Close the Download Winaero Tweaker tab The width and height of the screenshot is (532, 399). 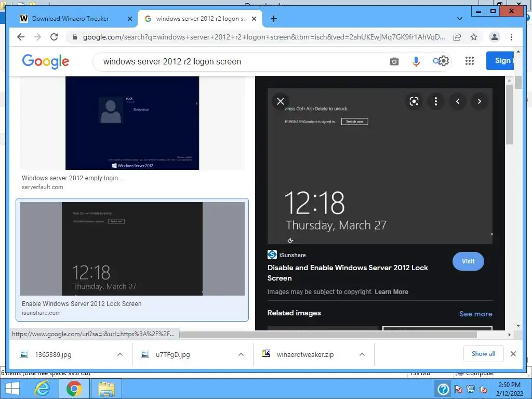[129, 19]
